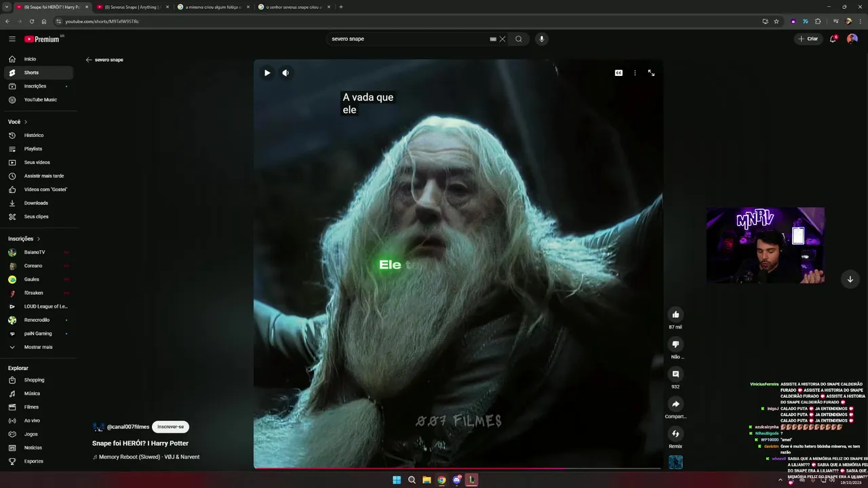This screenshot has height=488, width=868.
Task: Open Seus clipes in the sidebar
Action: pyautogui.click(x=38, y=216)
